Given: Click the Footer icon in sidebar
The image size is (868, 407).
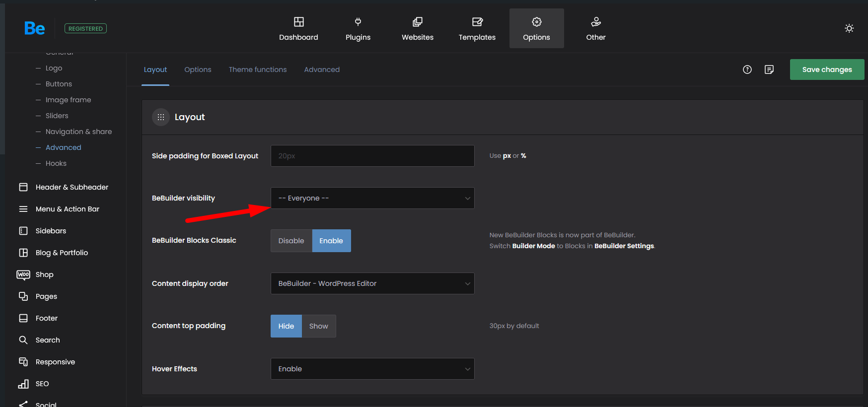Looking at the screenshot, I should [x=23, y=318].
